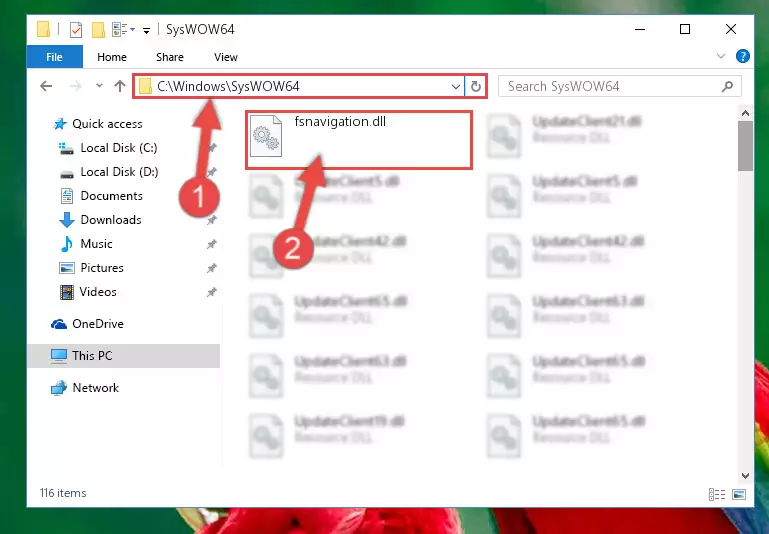Open Downloads in the sidebar
Screen dimensions: 769x534
111,220
